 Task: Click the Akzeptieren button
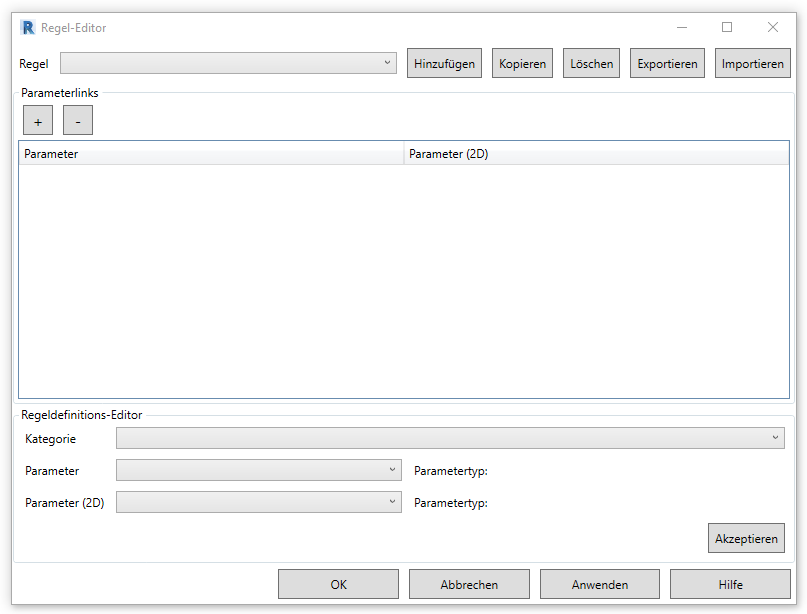tap(746, 539)
